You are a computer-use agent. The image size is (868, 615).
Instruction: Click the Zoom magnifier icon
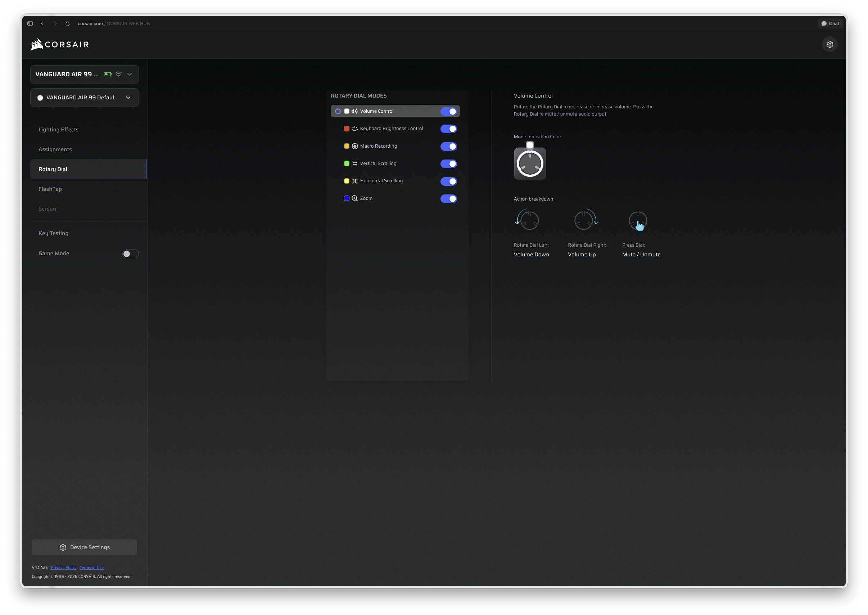click(354, 198)
